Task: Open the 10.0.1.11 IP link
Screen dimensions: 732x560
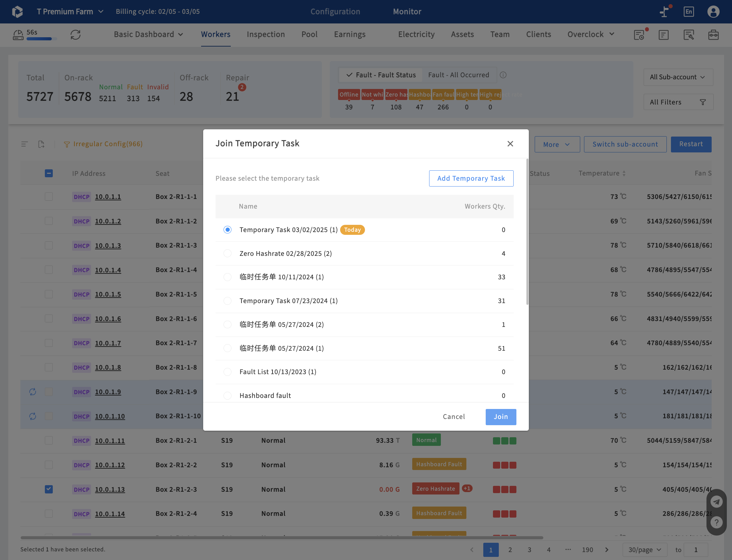Action: [x=110, y=440]
